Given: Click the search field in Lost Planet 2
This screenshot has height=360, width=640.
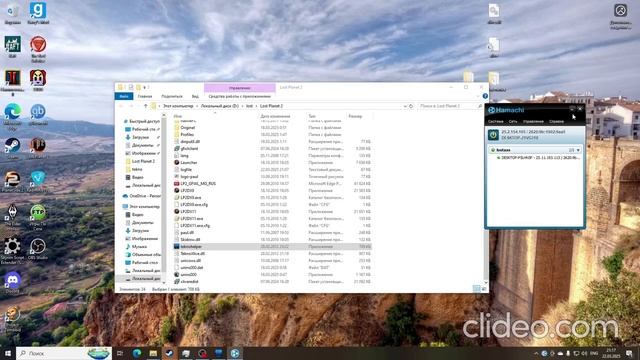Looking at the screenshot, I should [x=450, y=106].
